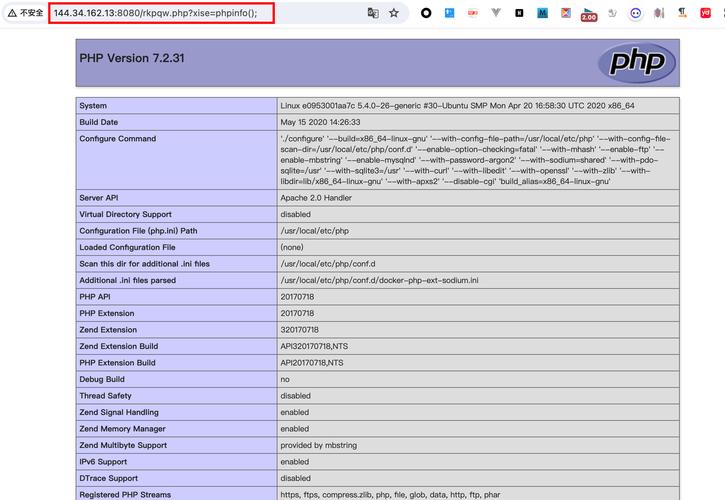Click the /usr/local/etc/php value
The height and width of the screenshot is (500, 725).
click(314, 231)
